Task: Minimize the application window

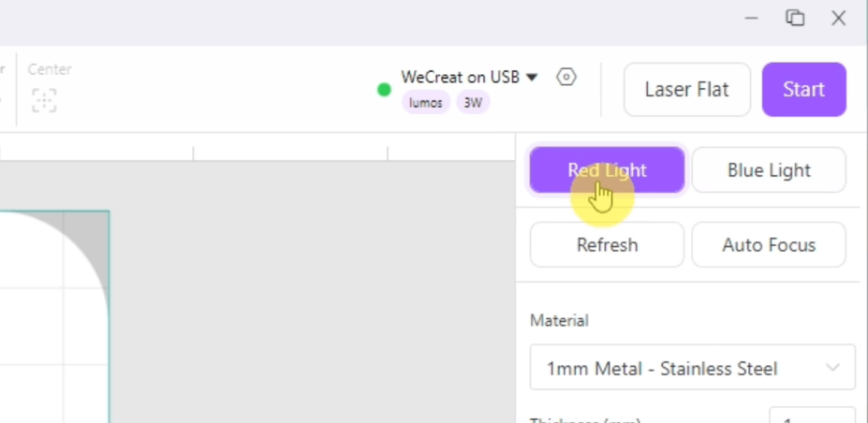Action: (752, 18)
